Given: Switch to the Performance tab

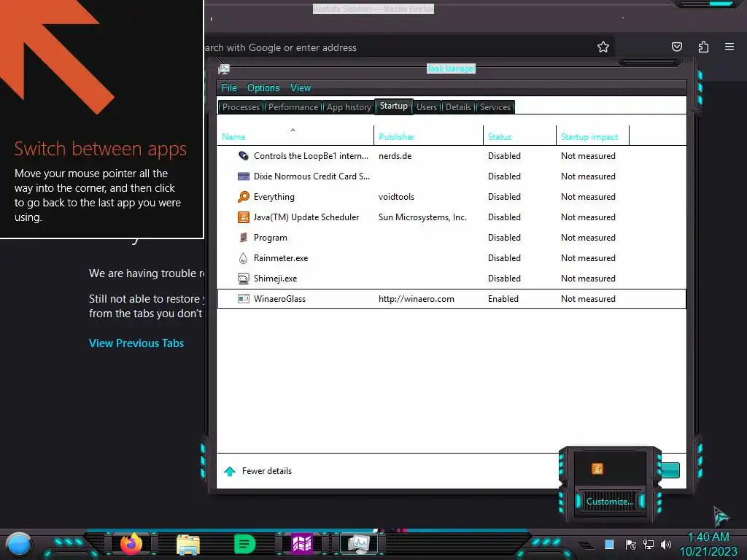Looking at the screenshot, I should [293, 107].
